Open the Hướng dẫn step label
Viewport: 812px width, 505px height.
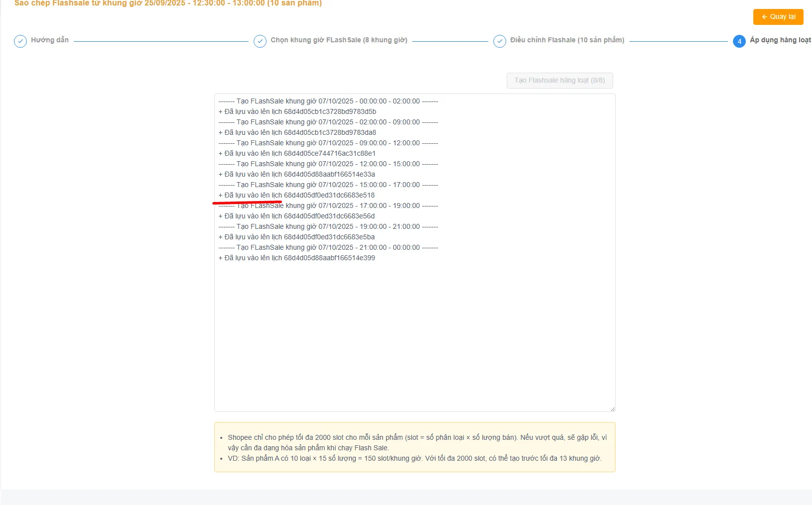pos(50,40)
